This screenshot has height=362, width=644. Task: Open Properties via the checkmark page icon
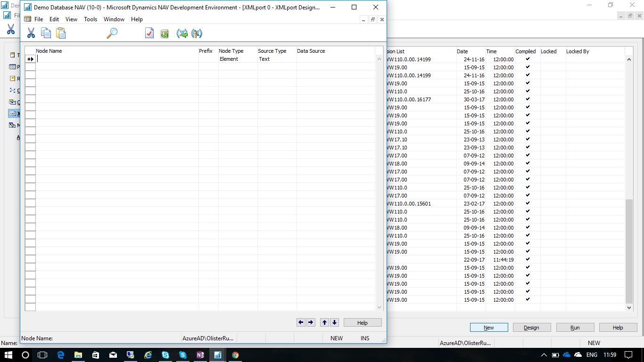(x=149, y=33)
